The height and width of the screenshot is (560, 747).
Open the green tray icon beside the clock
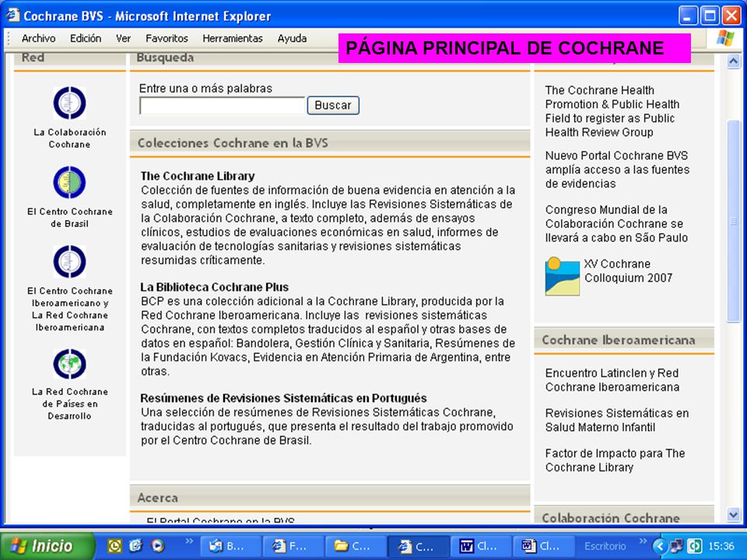click(x=695, y=546)
